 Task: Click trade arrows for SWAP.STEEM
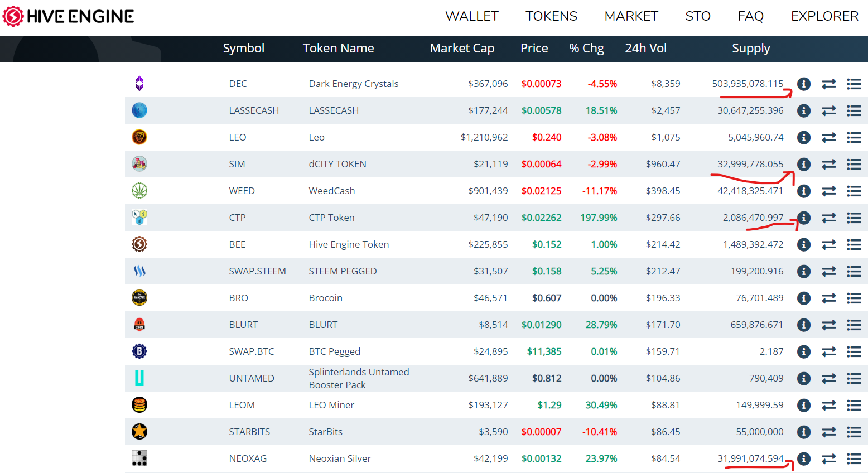coord(829,271)
